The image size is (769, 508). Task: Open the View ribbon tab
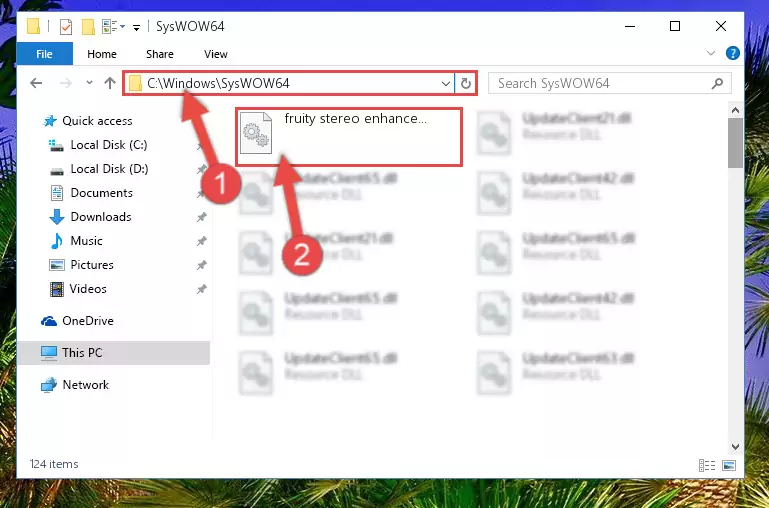coord(216,54)
